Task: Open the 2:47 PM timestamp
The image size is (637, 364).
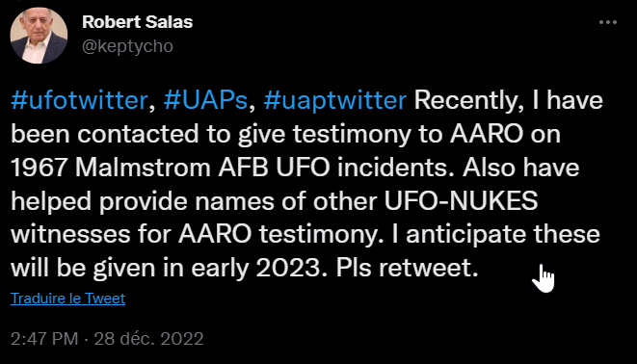Action: (x=44, y=338)
